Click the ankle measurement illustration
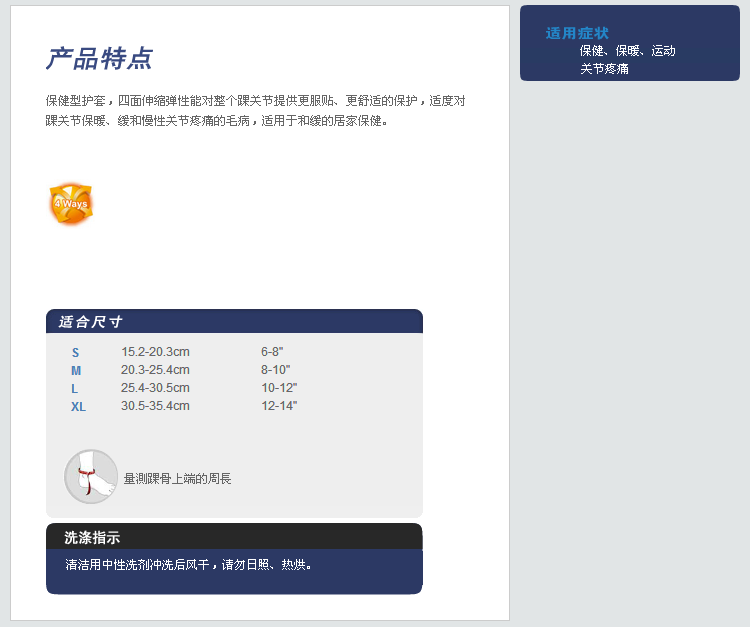The height and width of the screenshot is (627, 750). [x=91, y=476]
